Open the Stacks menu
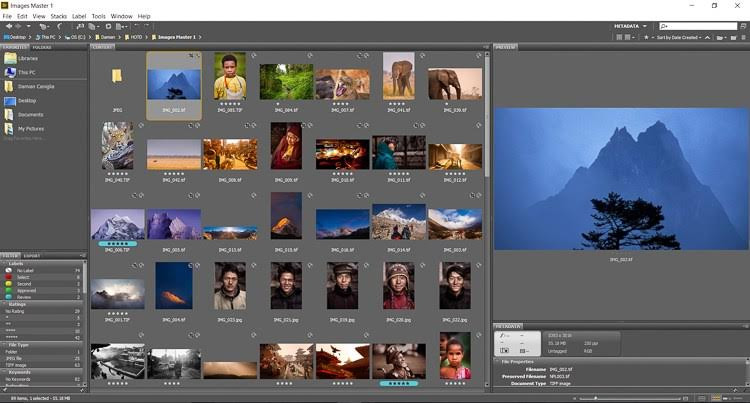Viewport: 750px width, 403px height. click(x=58, y=16)
